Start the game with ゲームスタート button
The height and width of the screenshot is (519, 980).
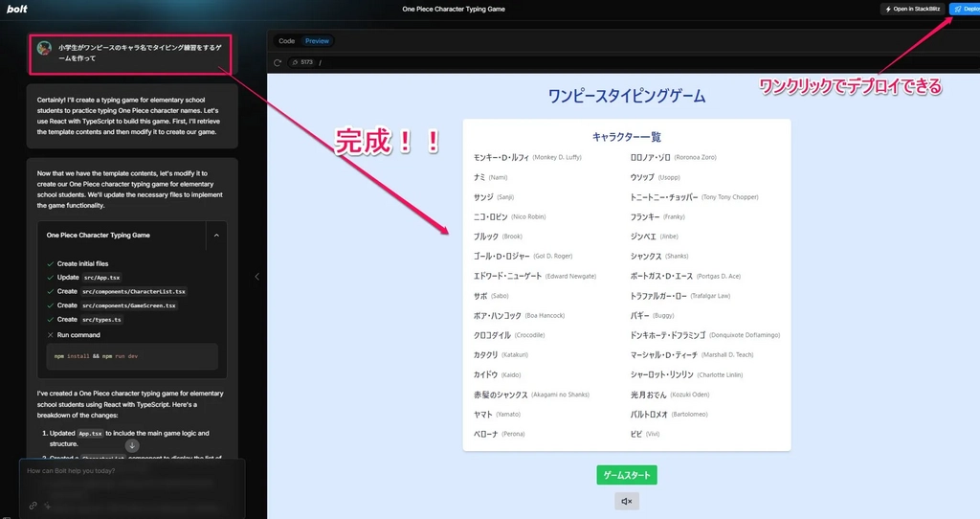626,475
